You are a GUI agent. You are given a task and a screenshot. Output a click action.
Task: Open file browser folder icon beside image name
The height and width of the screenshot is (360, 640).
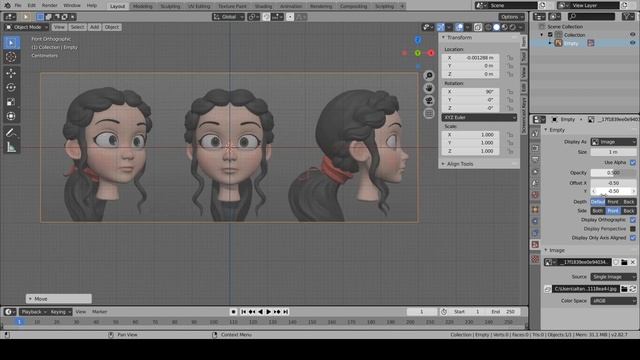(624, 262)
